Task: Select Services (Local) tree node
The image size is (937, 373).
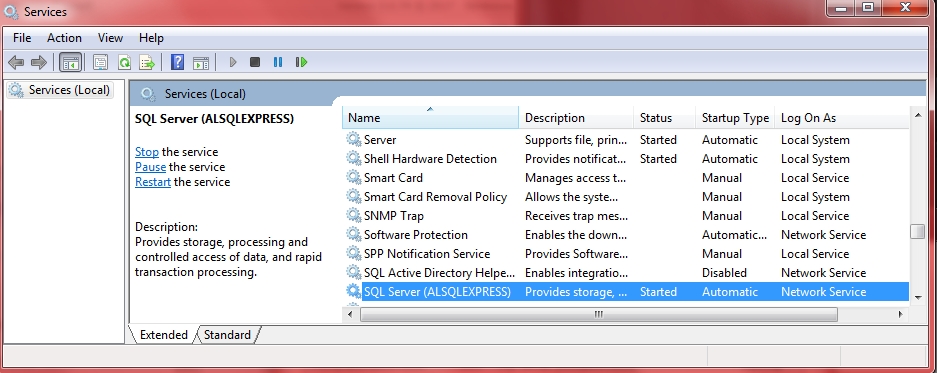Action: click(60, 90)
